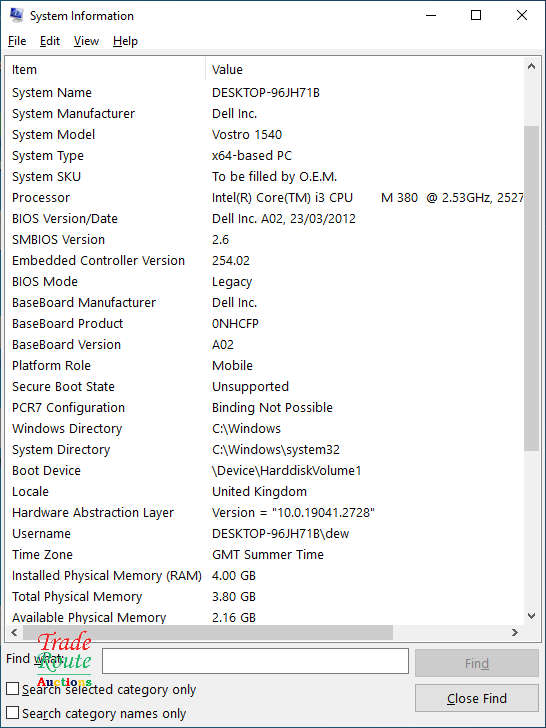Open the Help menu
546x728 pixels.
click(125, 41)
